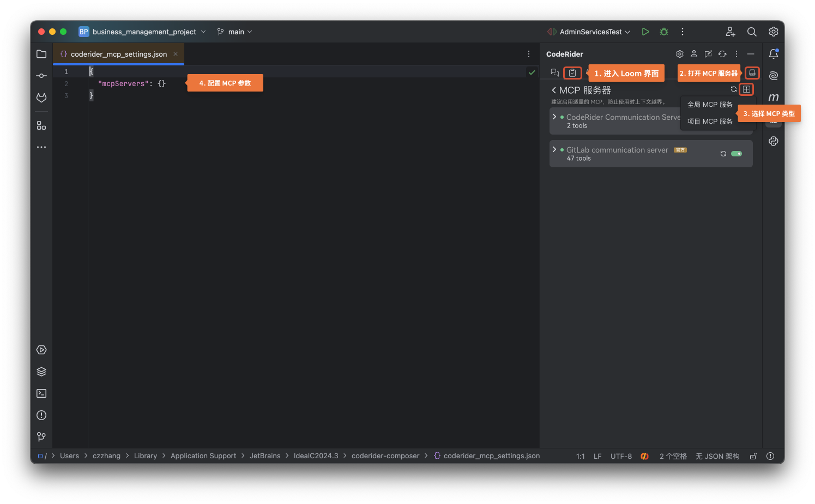Open the Python tool window icon
Viewport: 815px width, 504px height.
point(774,141)
